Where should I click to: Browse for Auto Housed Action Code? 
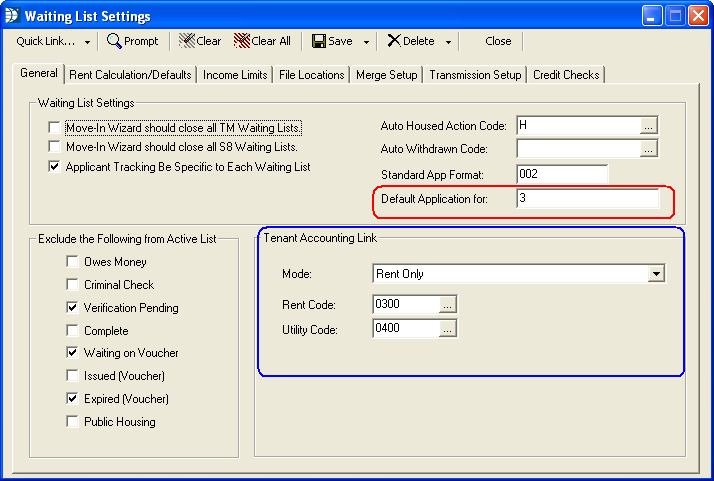coord(649,125)
